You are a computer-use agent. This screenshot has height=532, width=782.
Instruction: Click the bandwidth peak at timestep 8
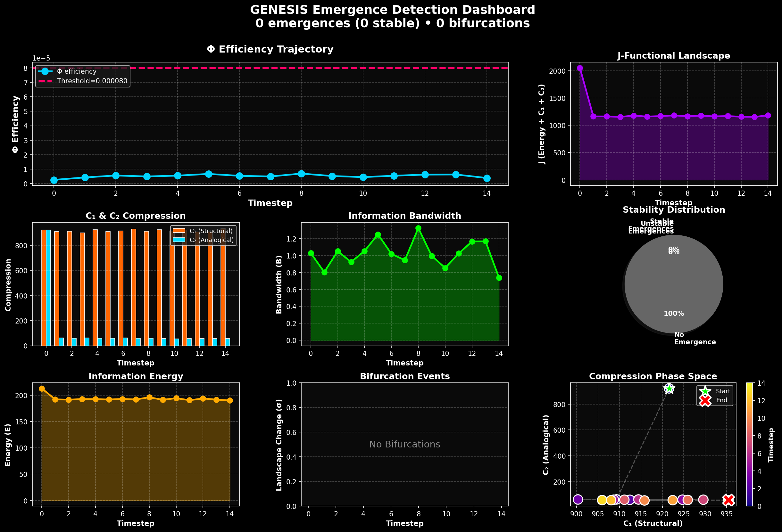pos(418,228)
